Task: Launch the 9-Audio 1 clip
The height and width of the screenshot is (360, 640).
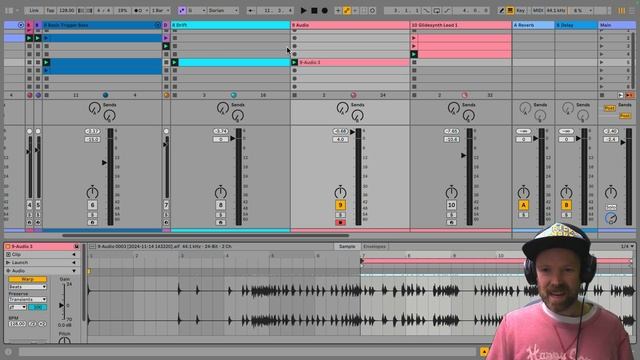Action: (295, 62)
